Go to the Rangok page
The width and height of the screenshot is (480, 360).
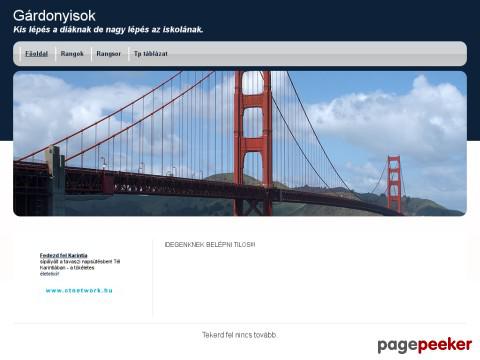(x=72, y=53)
